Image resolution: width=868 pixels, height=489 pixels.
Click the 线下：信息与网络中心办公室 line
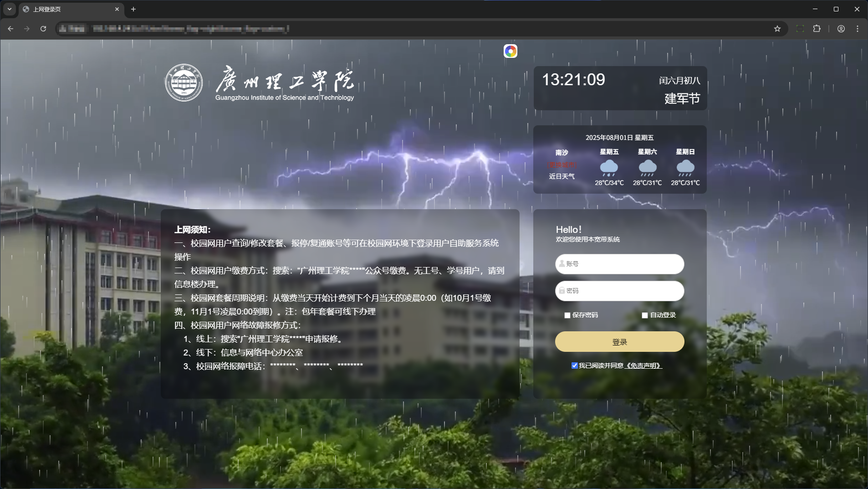coord(243,352)
